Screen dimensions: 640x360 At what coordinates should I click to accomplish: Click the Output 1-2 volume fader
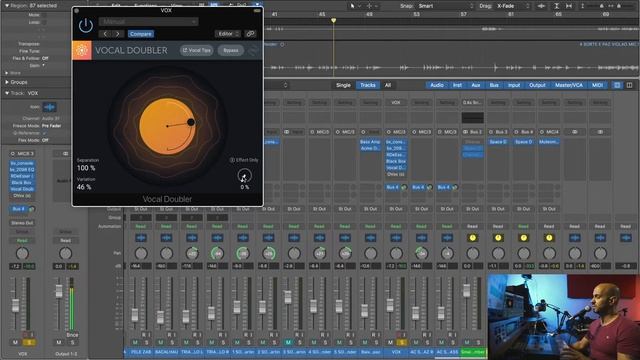tap(59, 291)
